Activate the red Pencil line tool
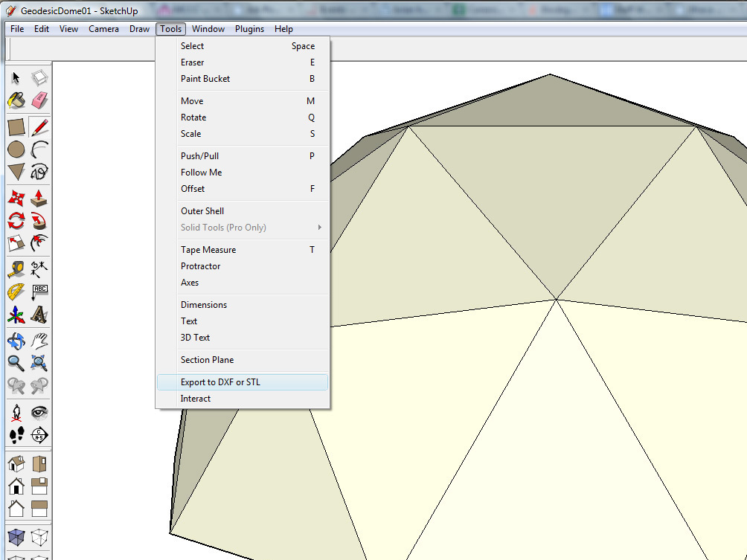Image resolution: width=747 pixels, height=560 pixels. click(x=39, y=127)
